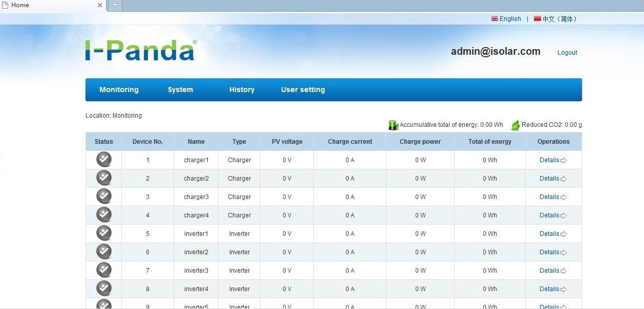The width and height of the screenshot is (644, 309).
Task: Click the charger4 name cell
Action: pyautogui.click(x=196, y=215)
